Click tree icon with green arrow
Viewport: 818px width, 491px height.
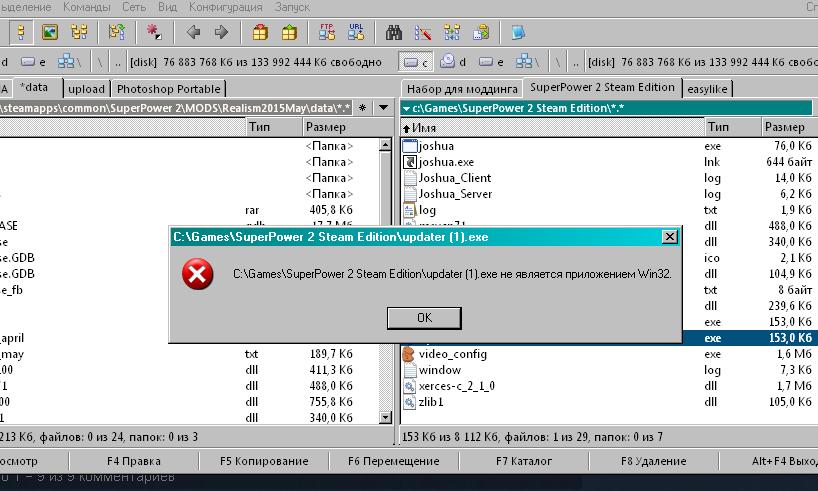click(116, 32)
